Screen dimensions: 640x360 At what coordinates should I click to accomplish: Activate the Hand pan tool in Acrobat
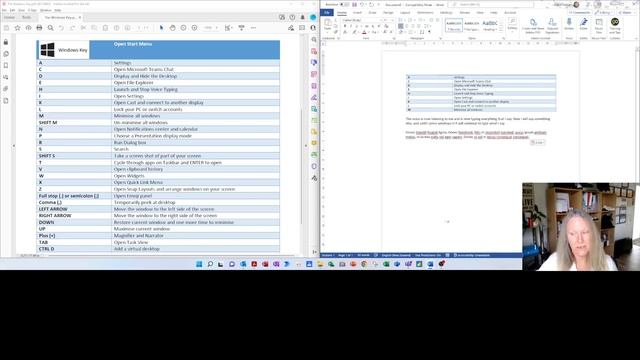coord(172,28)
